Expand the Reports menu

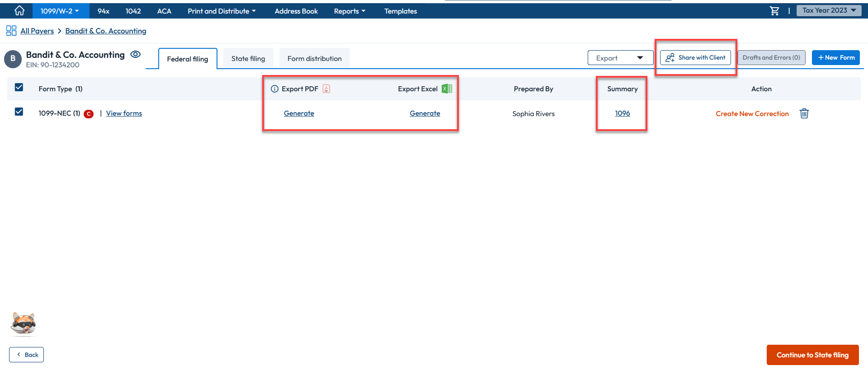pos(349,11)
